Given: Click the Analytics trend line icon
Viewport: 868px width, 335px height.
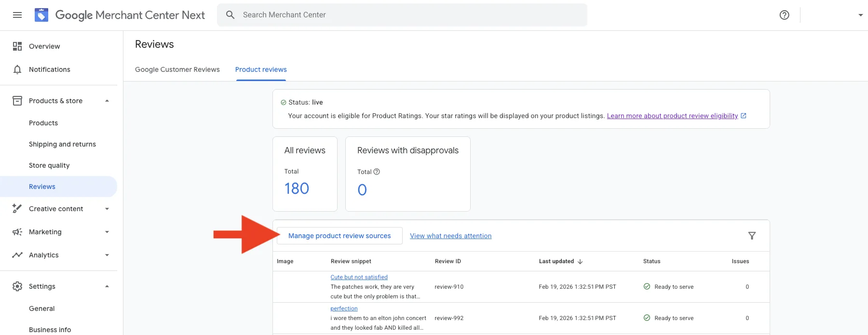Looking at the screenshot, I should [x=17, y=255].
